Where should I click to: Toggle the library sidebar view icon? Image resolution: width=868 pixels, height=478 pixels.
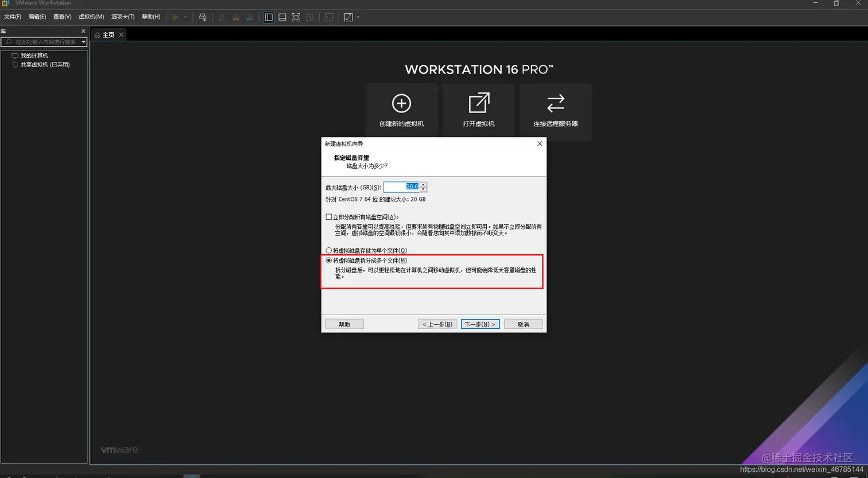pos(269,17)
